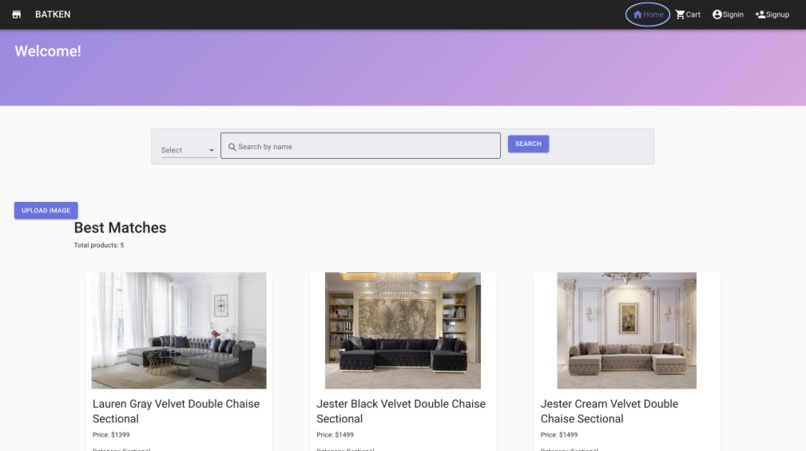806x451 pixels.
Task: Click the UPLOAD IMAGE button
Action: [x=46, y=210]
